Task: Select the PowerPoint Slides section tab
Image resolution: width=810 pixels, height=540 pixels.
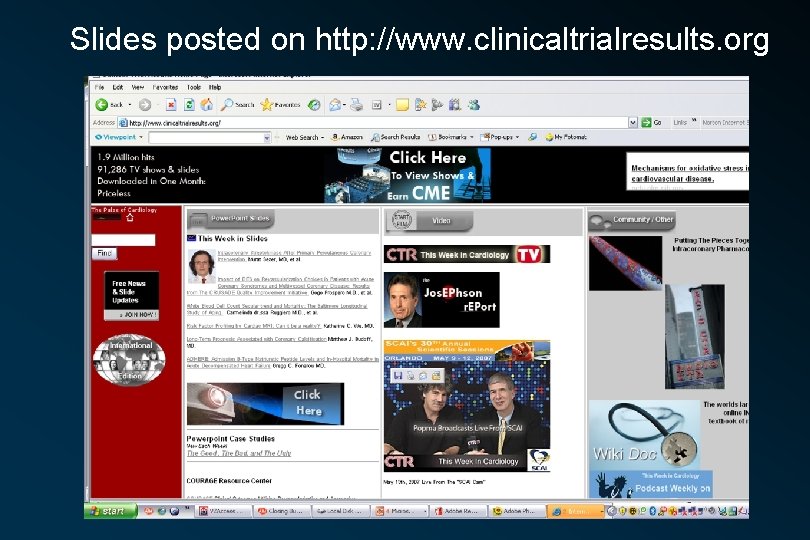Action: coord(231,219)
